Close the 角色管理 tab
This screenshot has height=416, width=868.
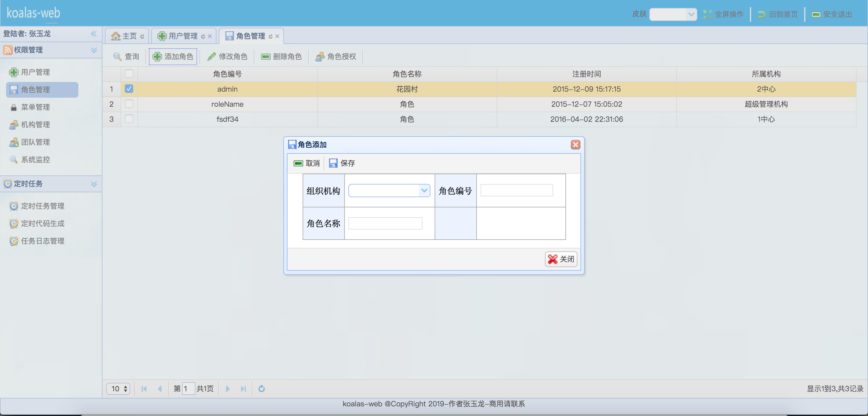click(277, 36)
